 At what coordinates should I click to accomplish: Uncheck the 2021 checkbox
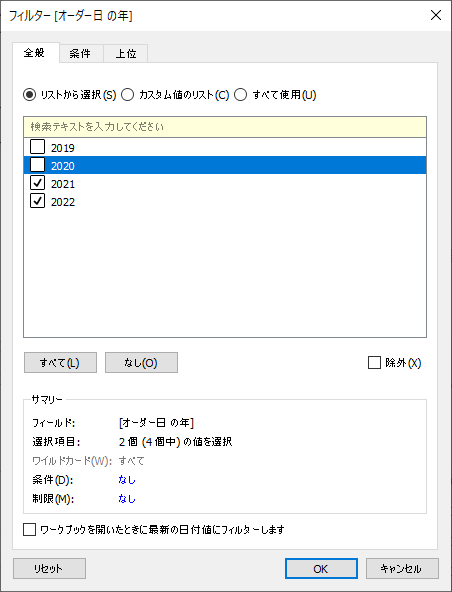click(37, 183)
